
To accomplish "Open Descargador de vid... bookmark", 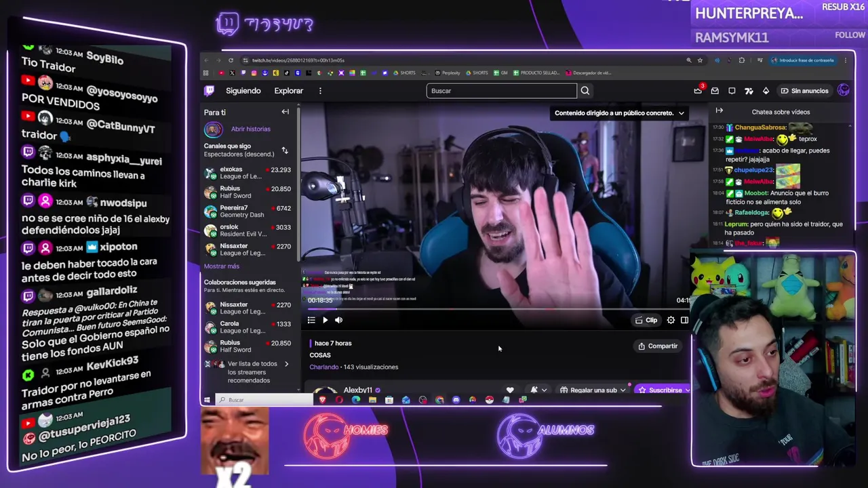I will tap(589, 73).
